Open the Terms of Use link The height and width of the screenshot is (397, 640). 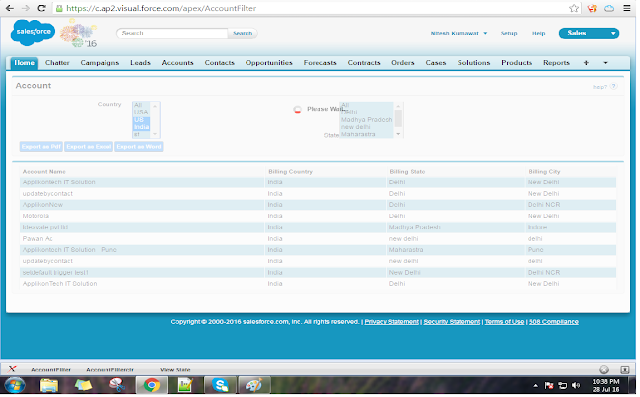[504, 322]
